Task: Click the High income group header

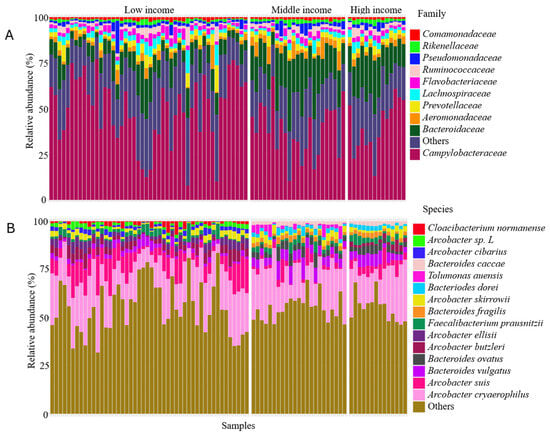Action: click(x=376, y=10)
